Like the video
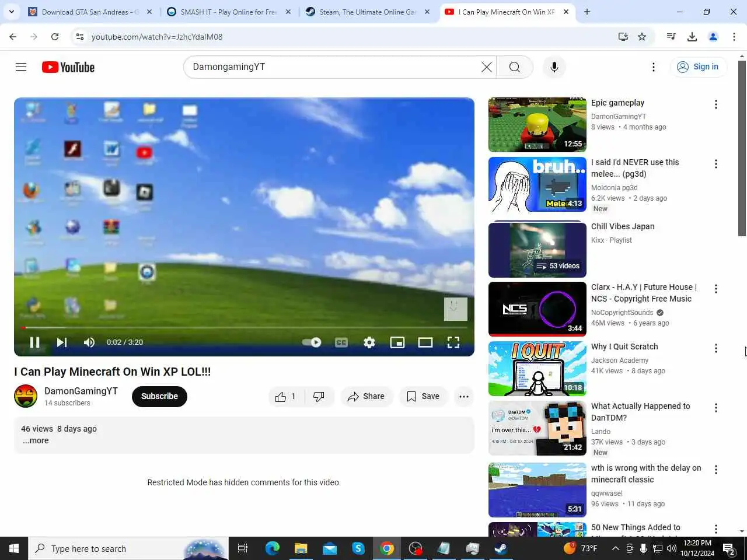Viewport: 747px width, 560px height. click(286, 397)
